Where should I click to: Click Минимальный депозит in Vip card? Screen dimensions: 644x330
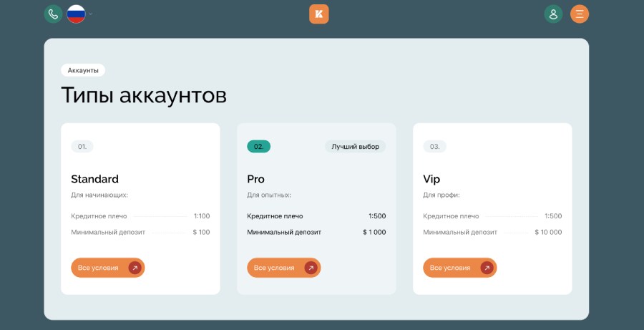point(460,232)
